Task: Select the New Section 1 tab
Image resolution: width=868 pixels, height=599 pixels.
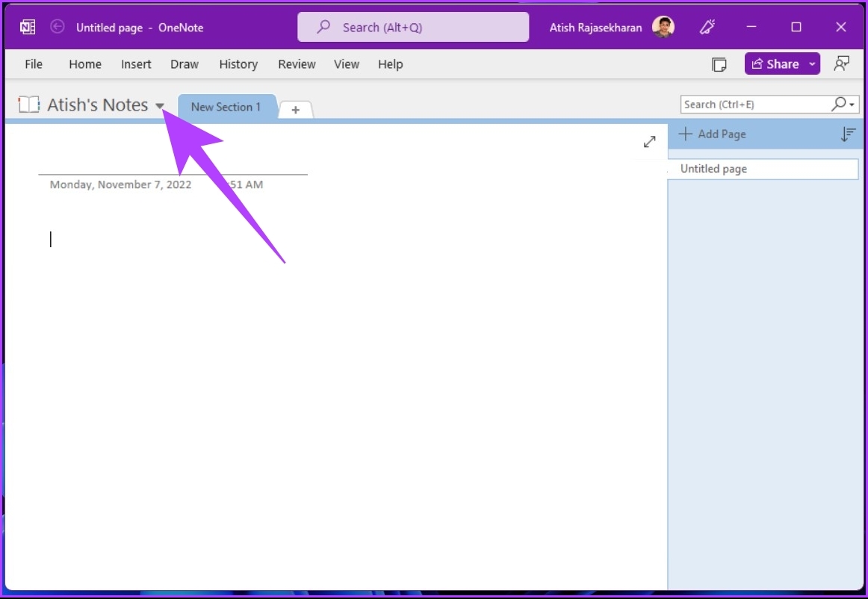Action: pyautogui.click(x=227, y=107)
